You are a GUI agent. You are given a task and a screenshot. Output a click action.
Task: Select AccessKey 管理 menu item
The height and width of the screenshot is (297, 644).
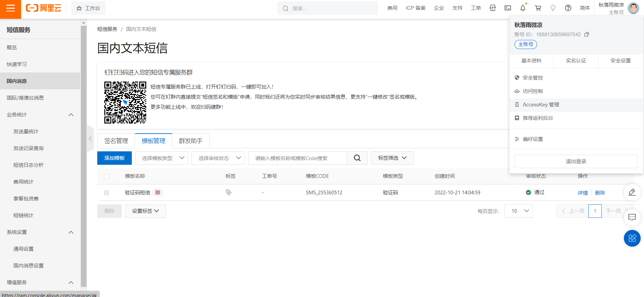click(x=576, y=105)
